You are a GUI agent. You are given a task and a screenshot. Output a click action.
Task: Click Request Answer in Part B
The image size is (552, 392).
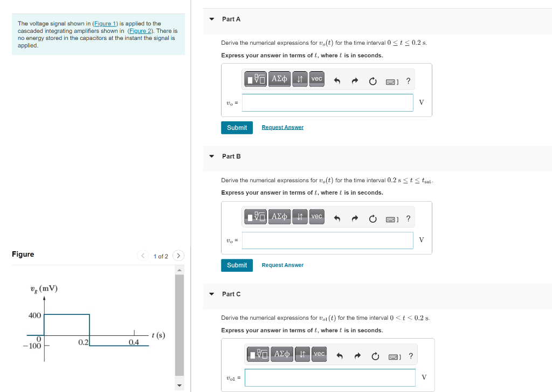click(x=282, y=265)
